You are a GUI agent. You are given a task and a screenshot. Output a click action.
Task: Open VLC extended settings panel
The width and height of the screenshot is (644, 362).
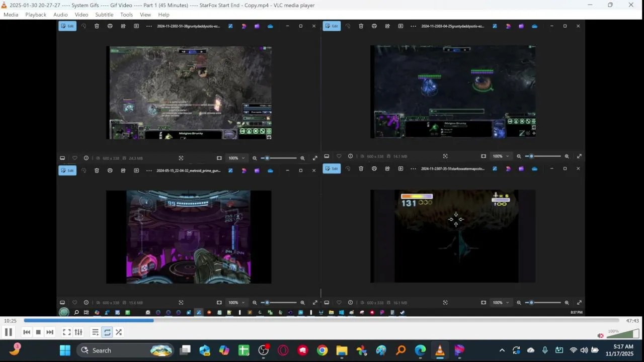pos(78,332)
